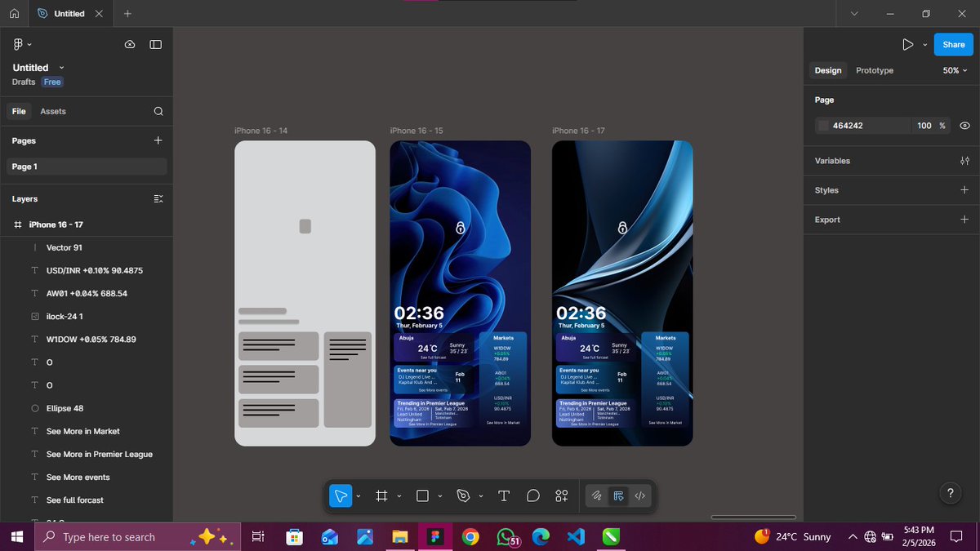Viewport: 980px width, 551px height.
Task: Close the Untitled tab
Action: coord(99,14)
